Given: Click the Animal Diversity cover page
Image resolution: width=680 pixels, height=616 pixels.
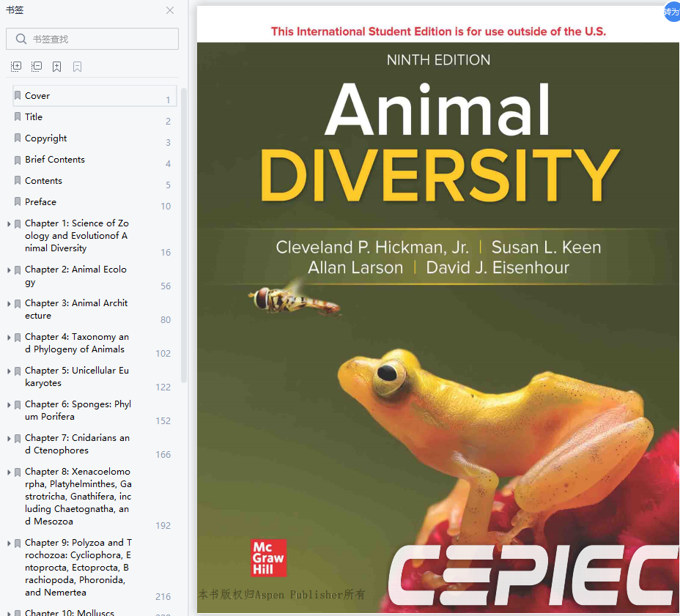Looking at the screenshot, I should [x=438, y=310].
